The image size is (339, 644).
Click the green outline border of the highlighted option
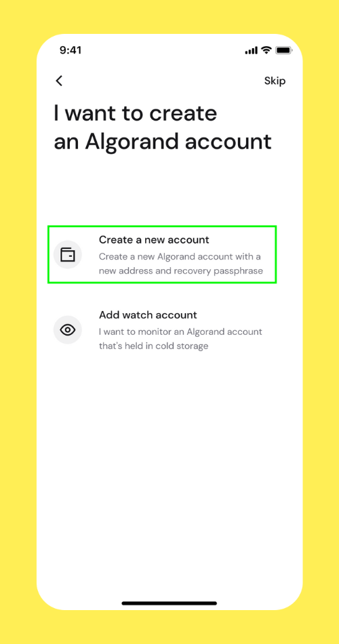tap(162, 226)
